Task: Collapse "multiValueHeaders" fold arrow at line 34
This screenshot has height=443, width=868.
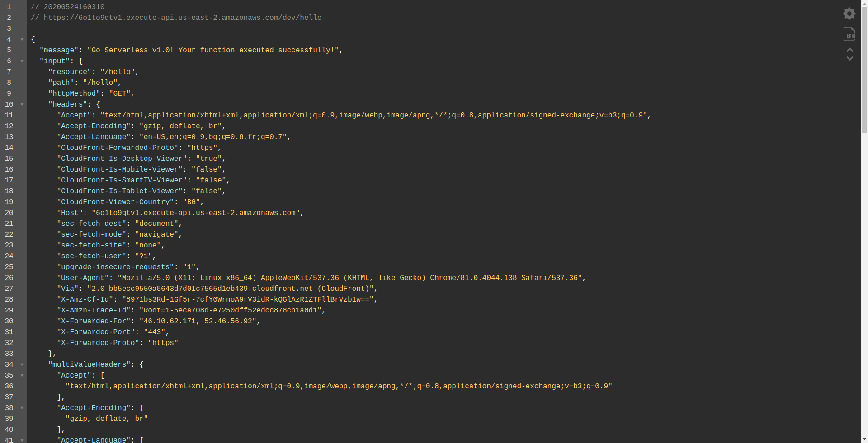Action: coord(22,365)
